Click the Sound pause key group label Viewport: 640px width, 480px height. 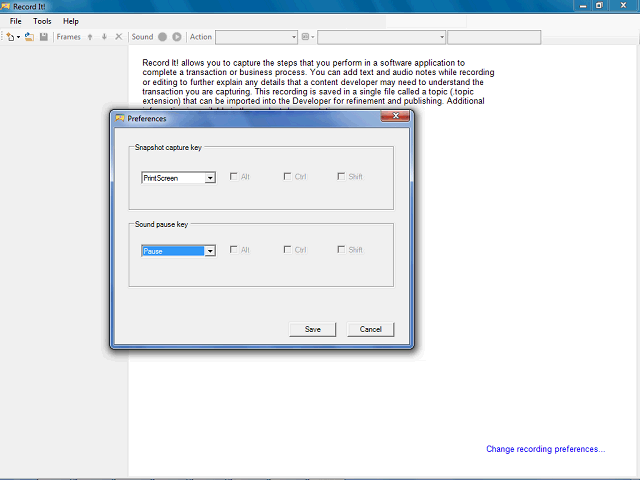(161, 224)
